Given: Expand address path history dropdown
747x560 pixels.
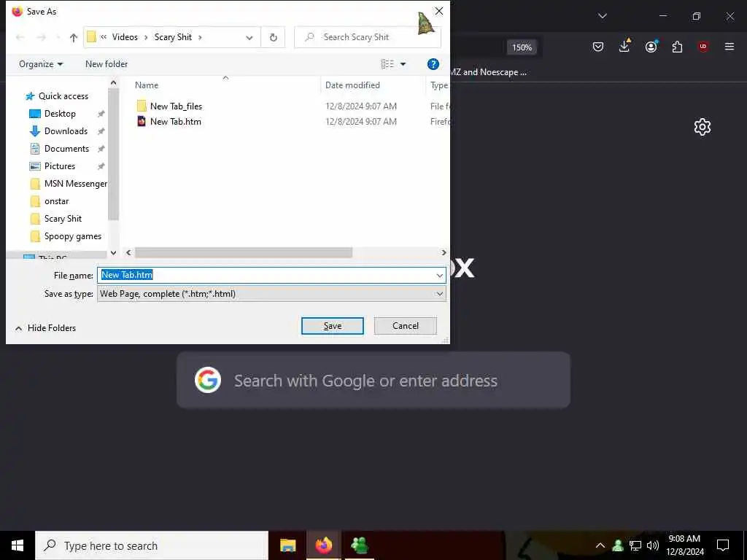Looking at the screenshot, I should click(x=249, y=37).
